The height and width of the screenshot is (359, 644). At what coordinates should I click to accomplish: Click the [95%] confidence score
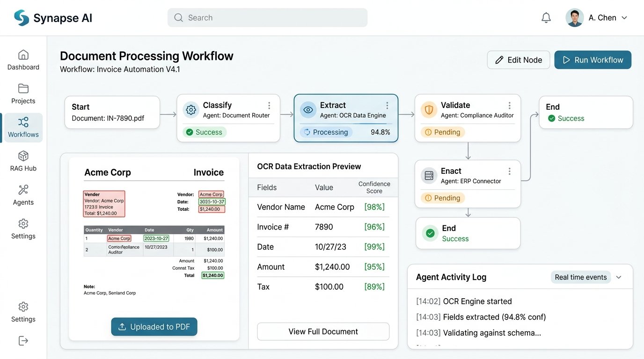(x=374, y=267)
